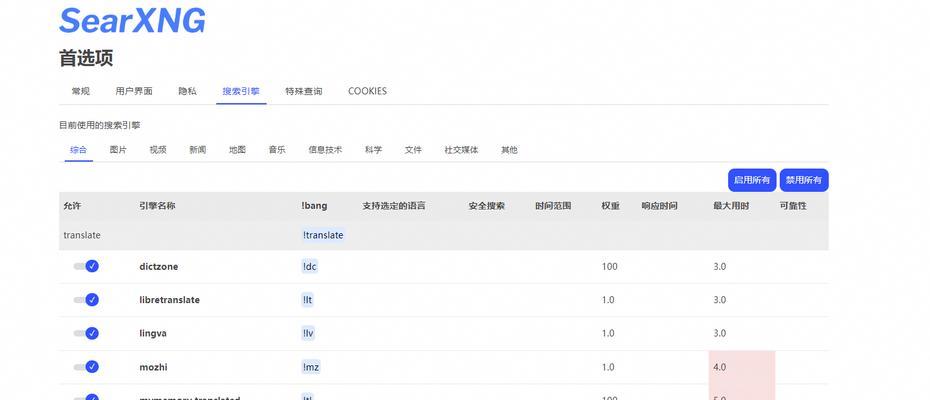Select the 地图 engine category tab

point(237,150)
